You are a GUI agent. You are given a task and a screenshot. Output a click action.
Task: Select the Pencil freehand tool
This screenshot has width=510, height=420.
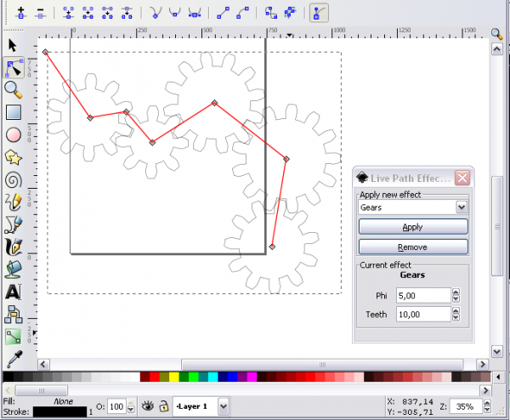pos(14,202)
